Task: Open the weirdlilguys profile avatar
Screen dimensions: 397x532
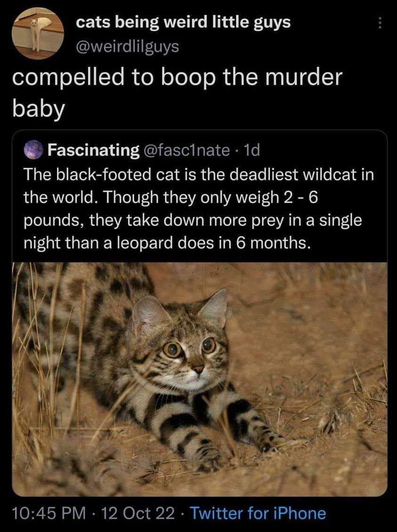Action: click(37, 33)
